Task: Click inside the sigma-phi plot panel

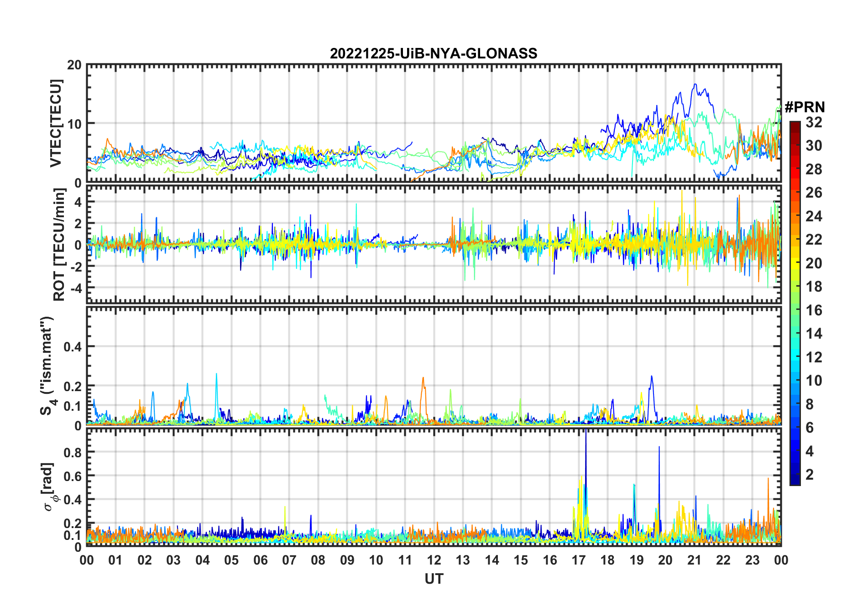Action: (434, 487)
